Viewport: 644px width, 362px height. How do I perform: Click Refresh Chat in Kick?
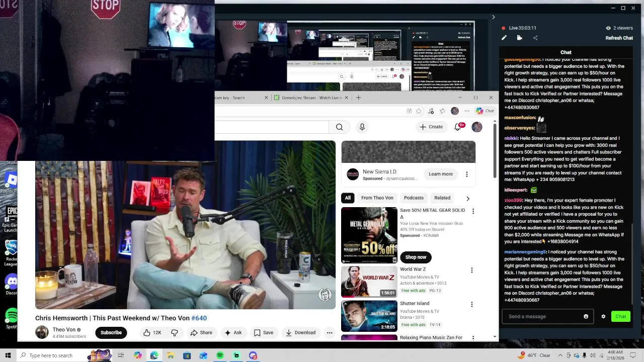(619, 38)
